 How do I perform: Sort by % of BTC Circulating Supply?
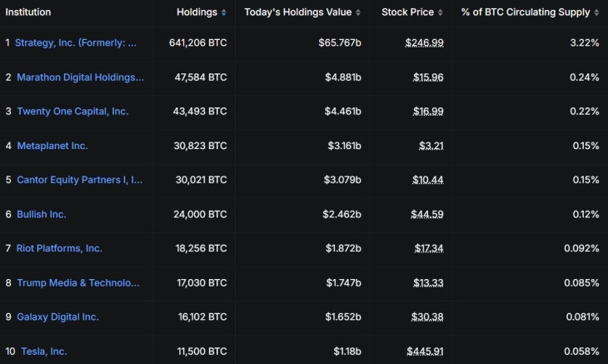tap(531, 12)
